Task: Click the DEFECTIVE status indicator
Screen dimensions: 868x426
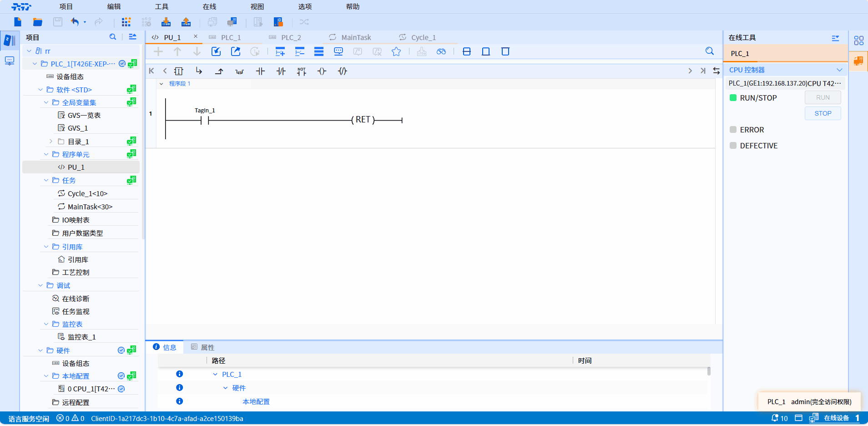Action: 733,146
